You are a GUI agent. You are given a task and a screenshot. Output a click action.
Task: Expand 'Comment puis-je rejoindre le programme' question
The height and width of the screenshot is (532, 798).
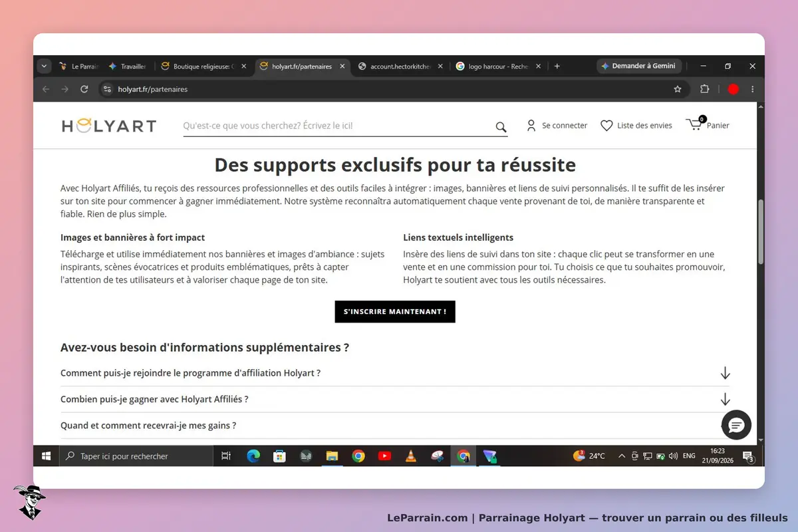coord(395,373)
